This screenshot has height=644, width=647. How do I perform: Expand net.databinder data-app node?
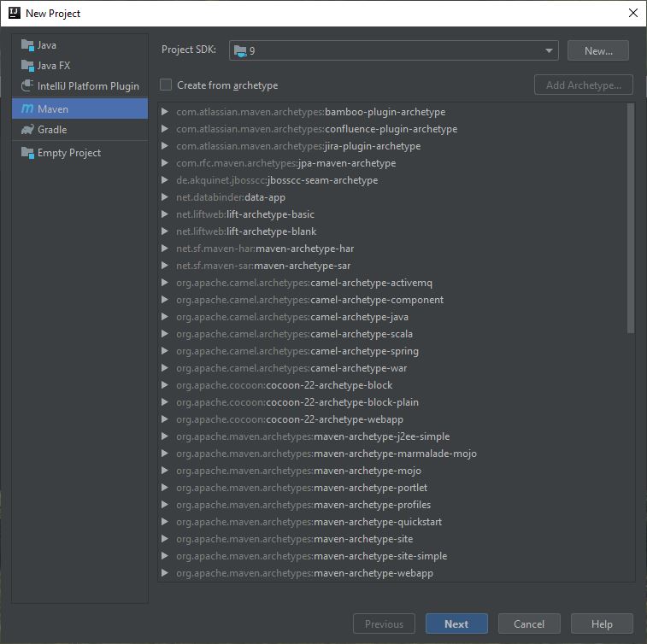tap(165, 197)
